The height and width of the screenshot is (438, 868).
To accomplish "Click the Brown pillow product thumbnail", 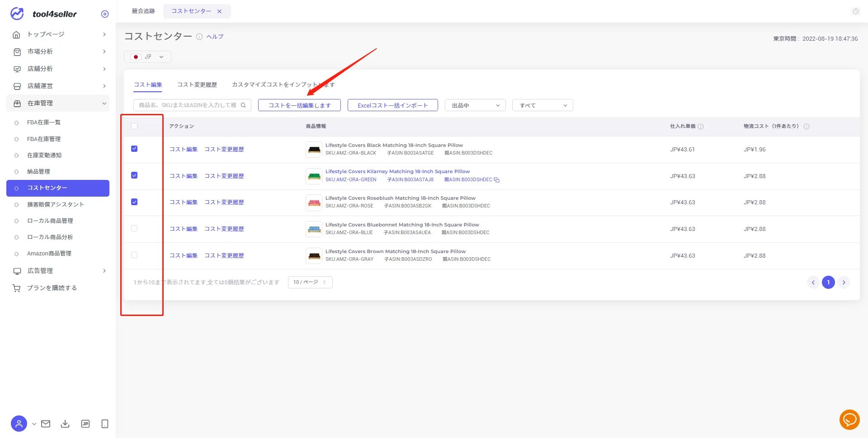I will [314, 256].
